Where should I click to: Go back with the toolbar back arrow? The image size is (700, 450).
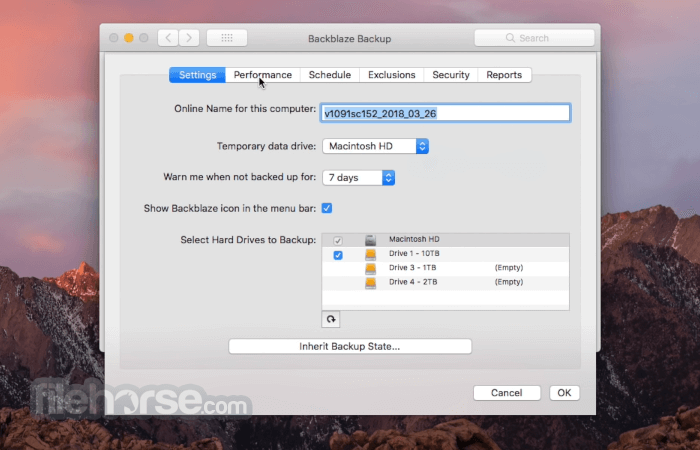[168, 38]
